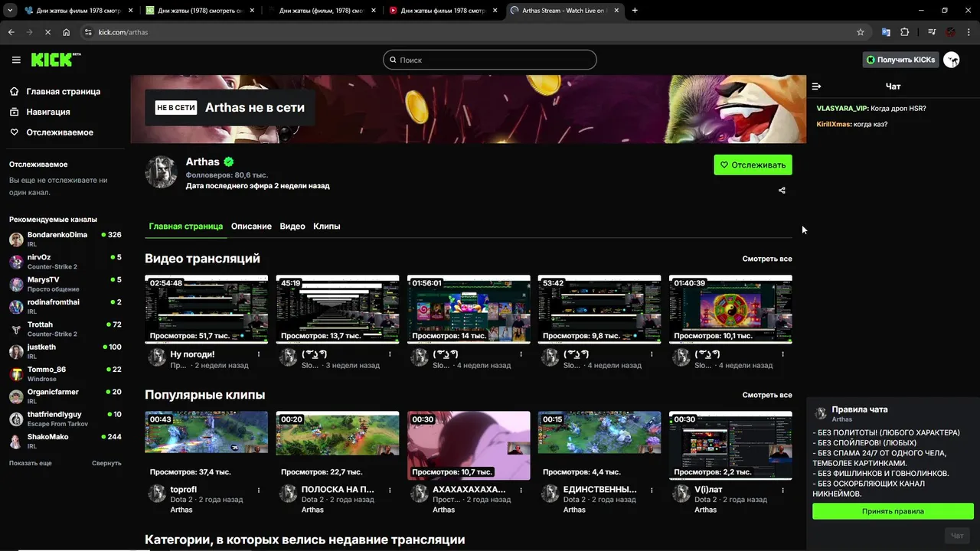
Task: Open Chrome three-dot menu
Action: 969,32
